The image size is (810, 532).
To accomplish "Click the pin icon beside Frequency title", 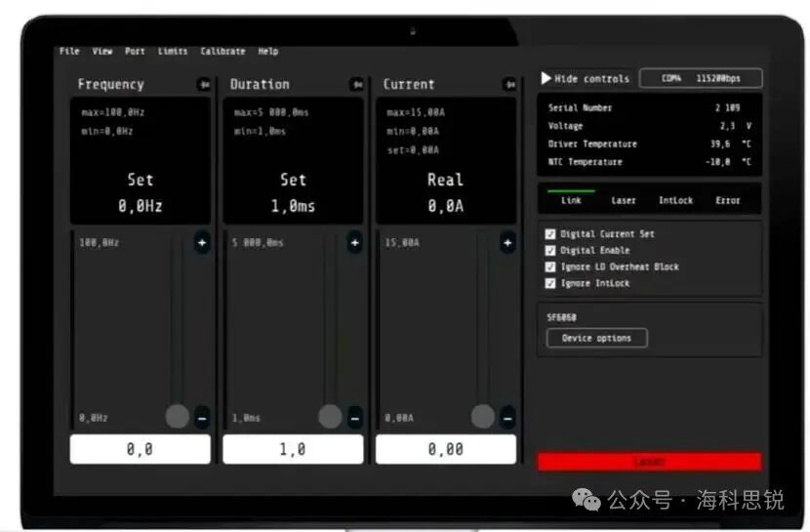I will click(x=203, y=85).
